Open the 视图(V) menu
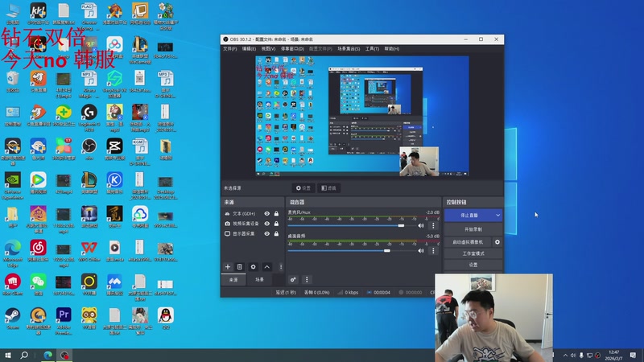The image size is (644, 362). point(268,49)
